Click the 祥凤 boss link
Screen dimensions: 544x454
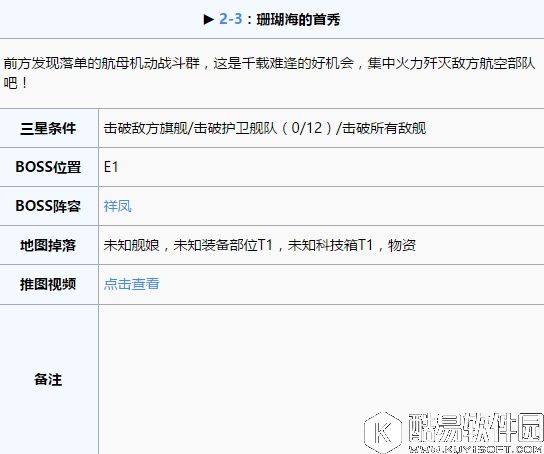[x=118, y=206]
